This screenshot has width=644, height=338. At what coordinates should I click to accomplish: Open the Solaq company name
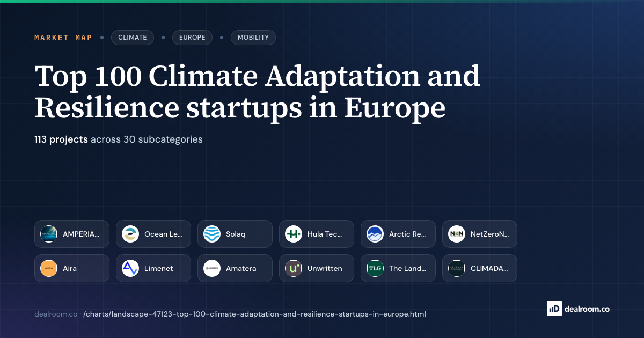tap(236, 234)
